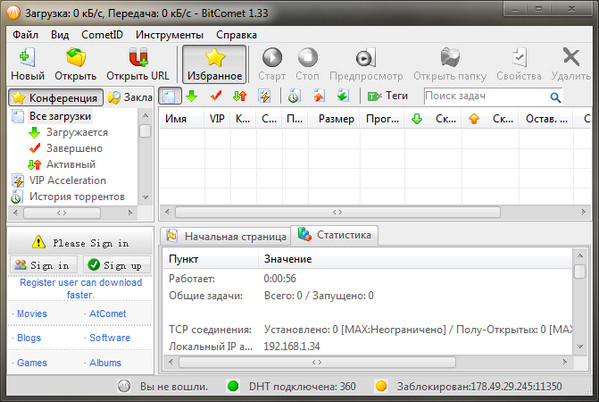Click the VIP acceleration lightning filter icon
Viewport: 599px width, 402px height.
point(264,96)
